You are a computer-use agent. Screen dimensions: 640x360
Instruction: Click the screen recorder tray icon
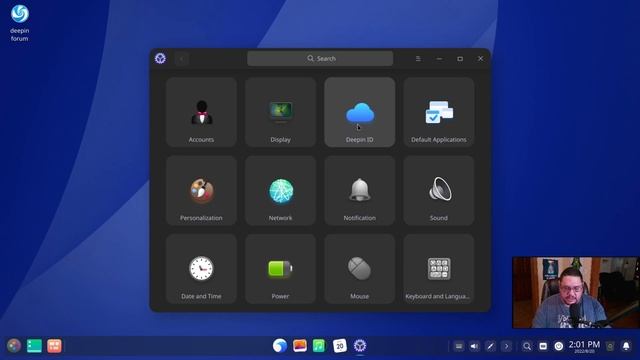[543, 346]
